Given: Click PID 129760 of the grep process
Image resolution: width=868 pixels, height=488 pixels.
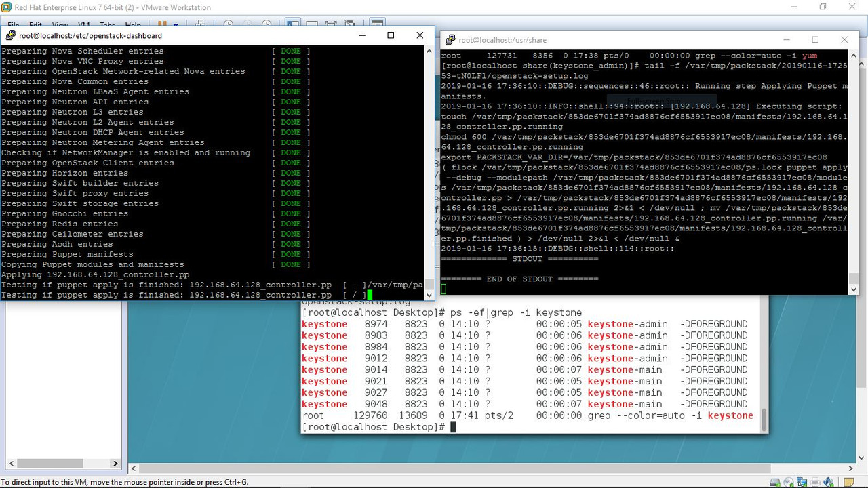Looking at the screenshot, I should tap(370, 415).
